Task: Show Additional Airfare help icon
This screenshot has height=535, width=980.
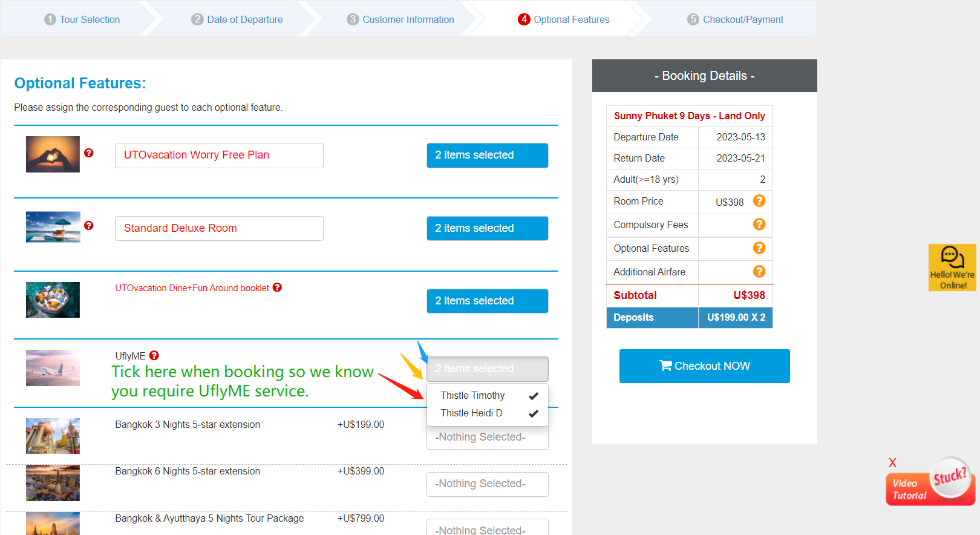Action: (759, 272)
